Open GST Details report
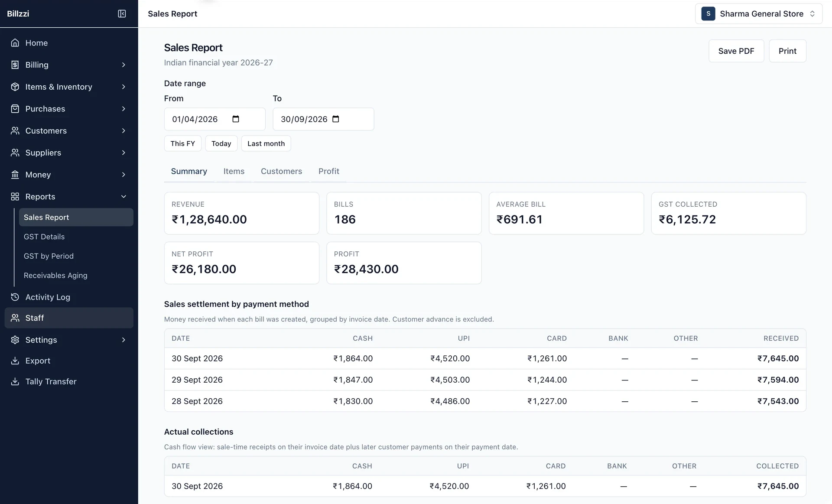The width and height of the screenshot is (832, 504). pos(76,237)
